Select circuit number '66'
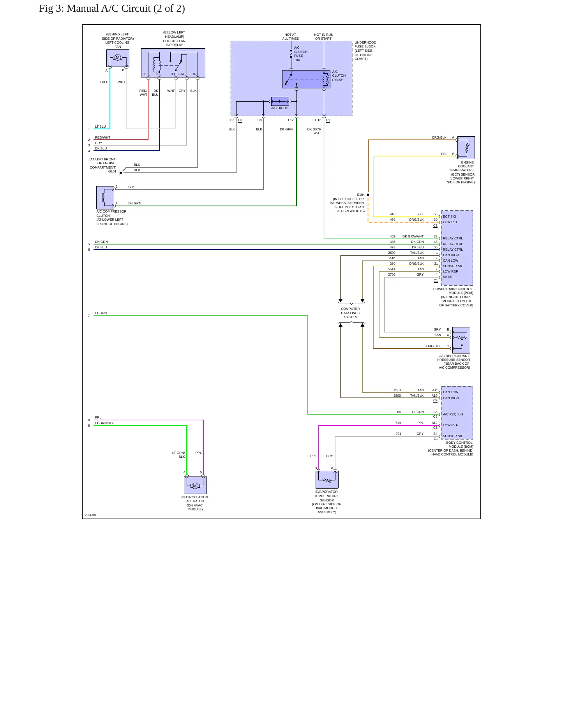 pyautogui.click(x=399, y=412)
